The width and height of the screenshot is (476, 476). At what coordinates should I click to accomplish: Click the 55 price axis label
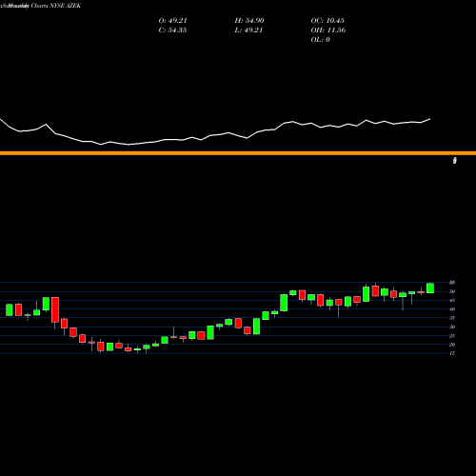coord(452,283)
